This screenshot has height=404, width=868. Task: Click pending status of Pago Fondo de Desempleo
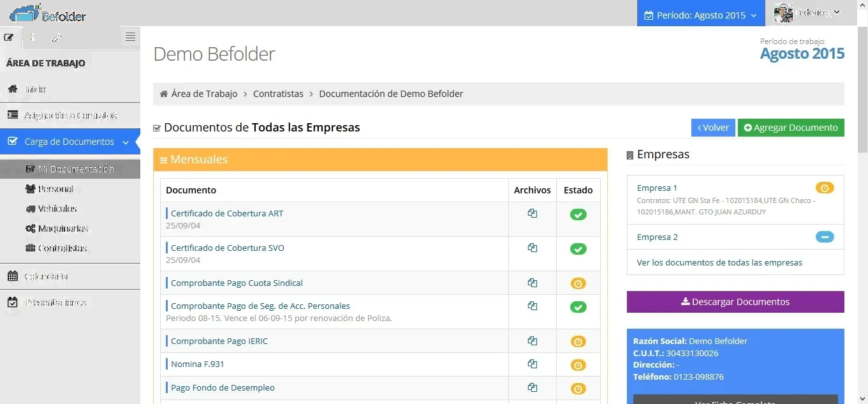coord(578,388)
